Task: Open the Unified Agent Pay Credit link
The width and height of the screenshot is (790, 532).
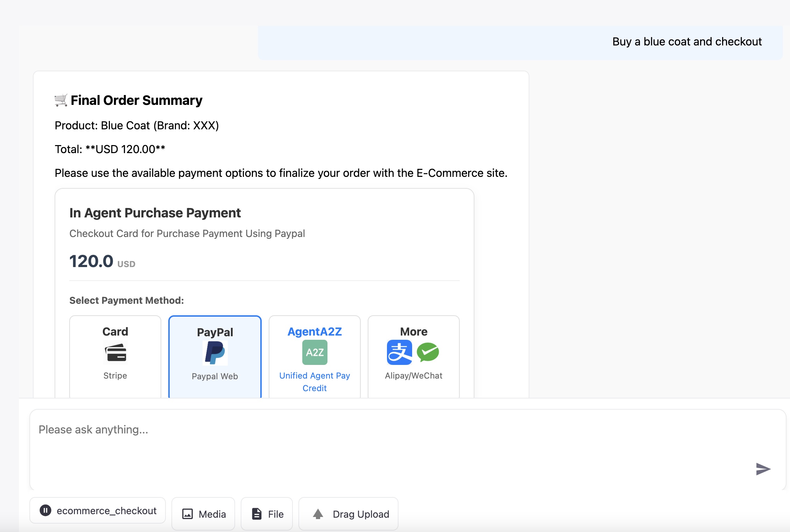Action: pos(314,381)
